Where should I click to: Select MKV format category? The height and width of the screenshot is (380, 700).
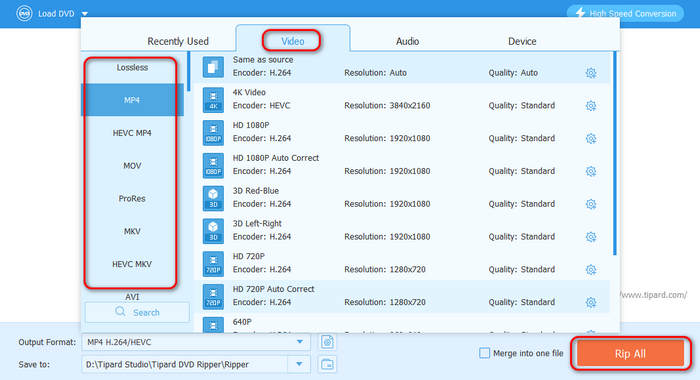132,231
